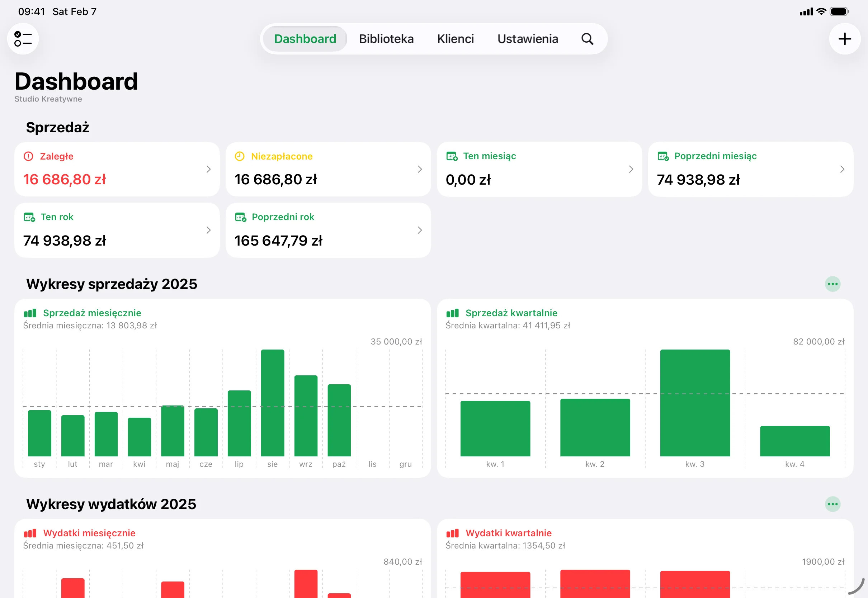
Task: Click the red Zaległe warning icon
Action: [x=28, y=156]
